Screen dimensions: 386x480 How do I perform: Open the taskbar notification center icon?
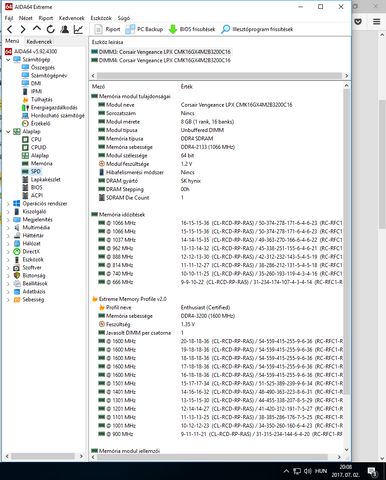[372, 471]
